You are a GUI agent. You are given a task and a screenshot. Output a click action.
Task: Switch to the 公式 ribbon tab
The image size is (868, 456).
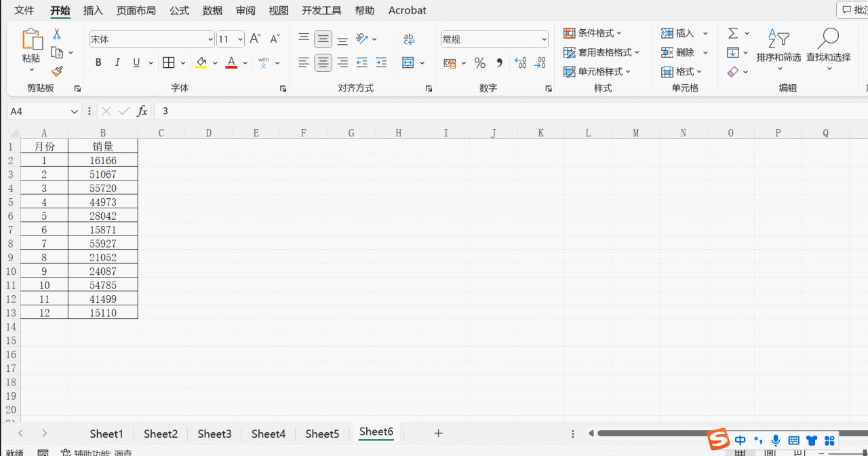[x=180, y=10]
